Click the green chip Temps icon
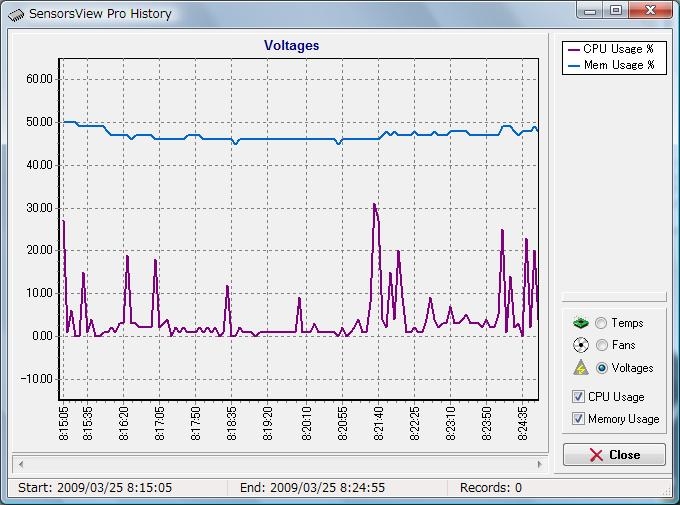The width and height of the screenshot is (680, 505). click(580, 323)
